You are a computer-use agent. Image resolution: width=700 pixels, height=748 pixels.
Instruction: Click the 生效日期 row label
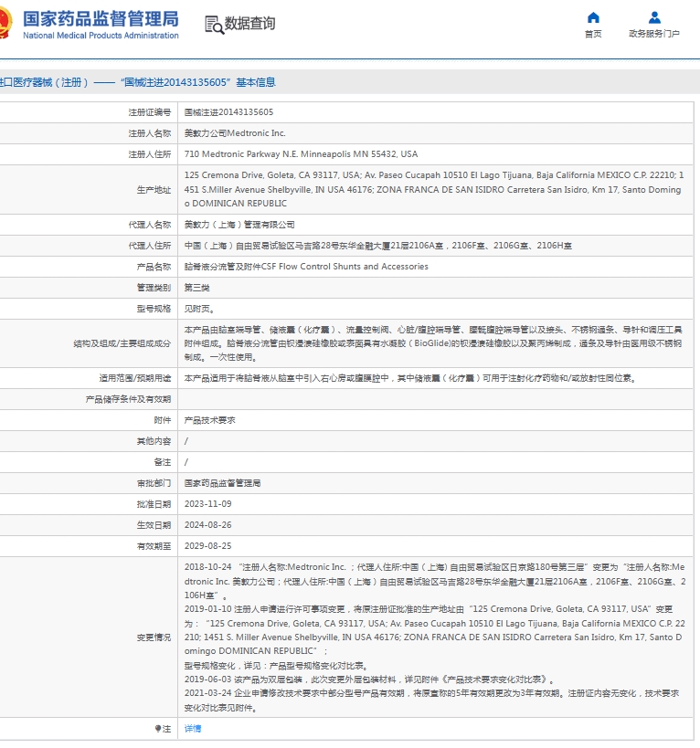click(154, 525)
